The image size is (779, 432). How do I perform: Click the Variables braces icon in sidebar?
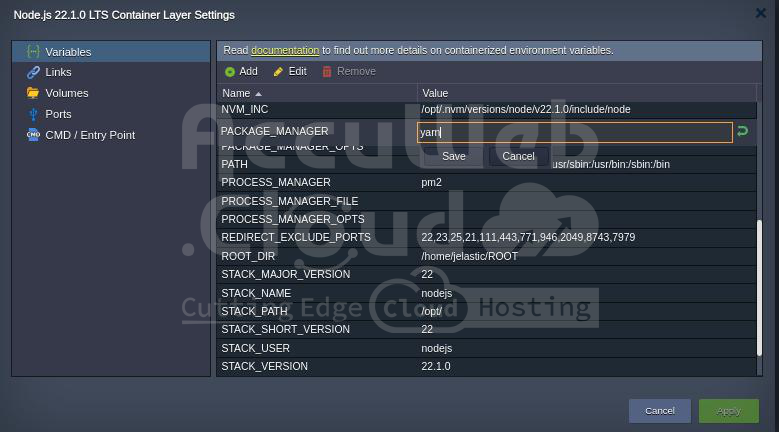point(33,51)
